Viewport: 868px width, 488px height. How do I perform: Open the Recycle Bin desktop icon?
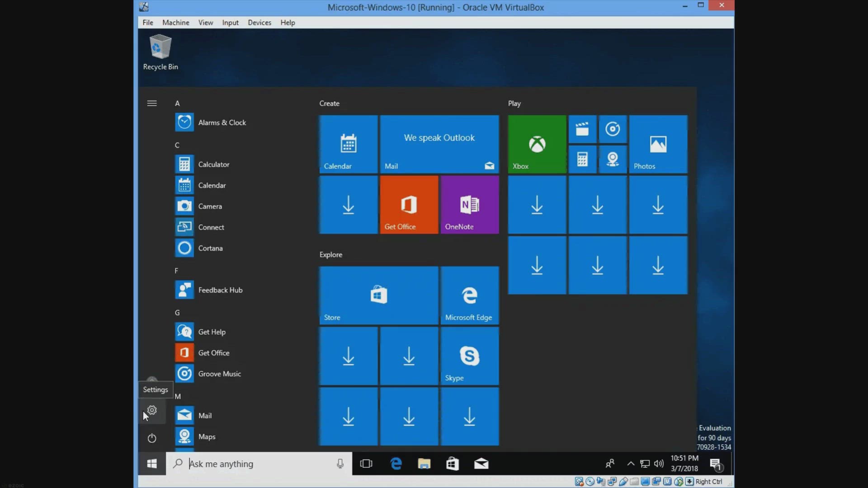click(160, 52)
